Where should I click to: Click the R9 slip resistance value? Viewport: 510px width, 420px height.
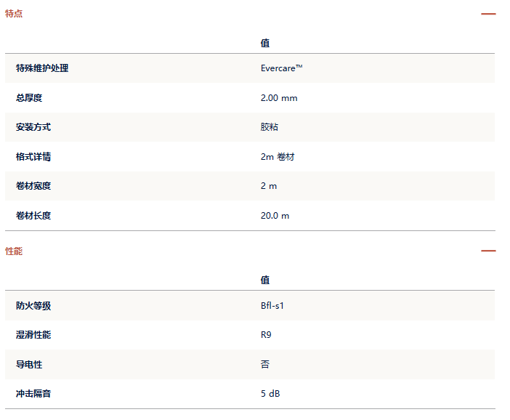266,335
